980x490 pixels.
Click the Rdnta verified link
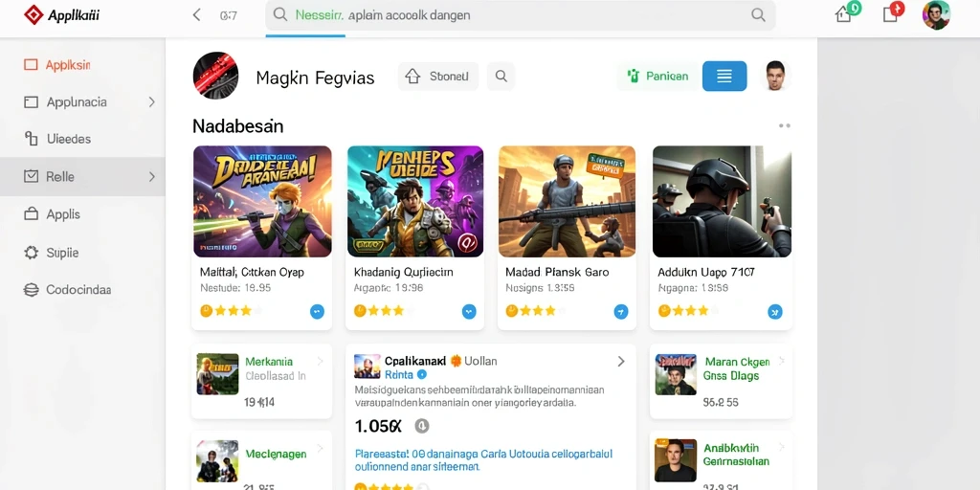(x=398, y=375)
